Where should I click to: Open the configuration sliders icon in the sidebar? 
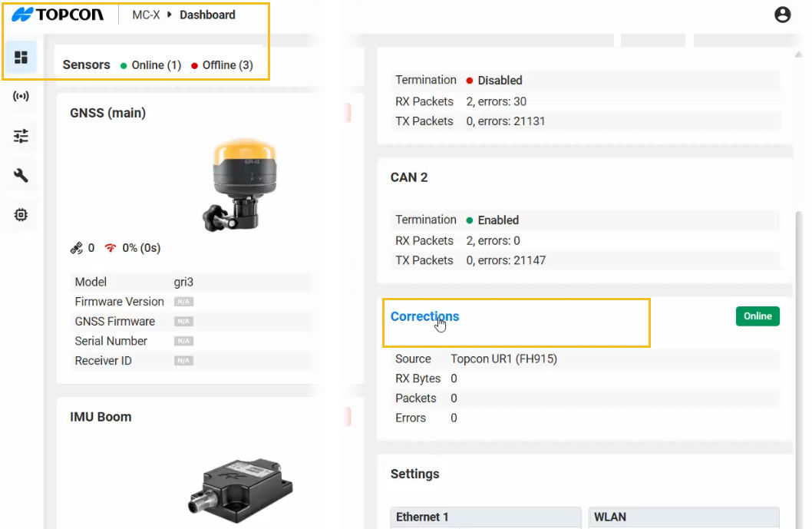[20, 136]
